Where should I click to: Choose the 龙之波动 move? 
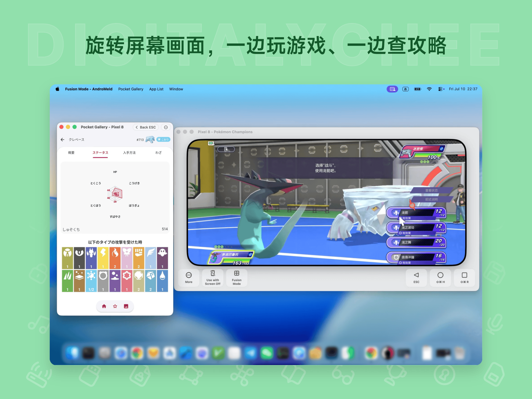416,228
